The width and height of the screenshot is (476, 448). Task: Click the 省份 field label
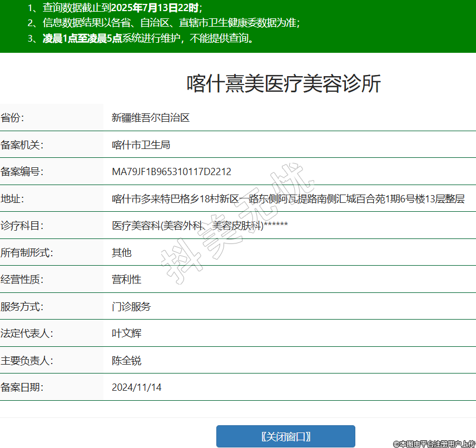pyautogui.click(x=13, y=118)
